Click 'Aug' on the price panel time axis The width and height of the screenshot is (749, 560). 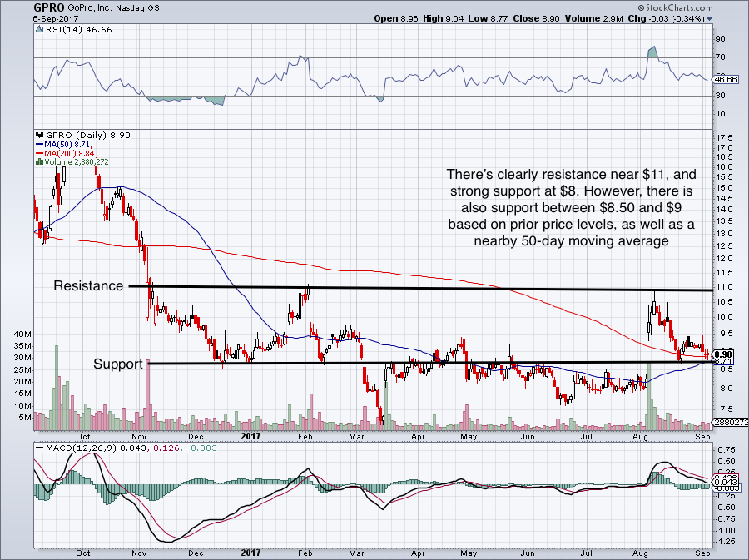point(640,436)
